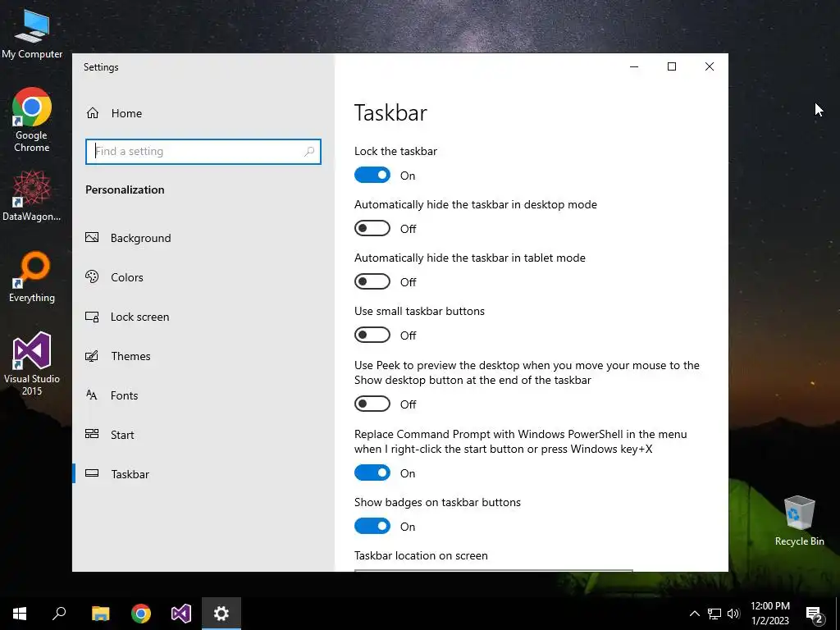
Task: Open My Computer desktop icon
Action: click(x=32, y=34)
